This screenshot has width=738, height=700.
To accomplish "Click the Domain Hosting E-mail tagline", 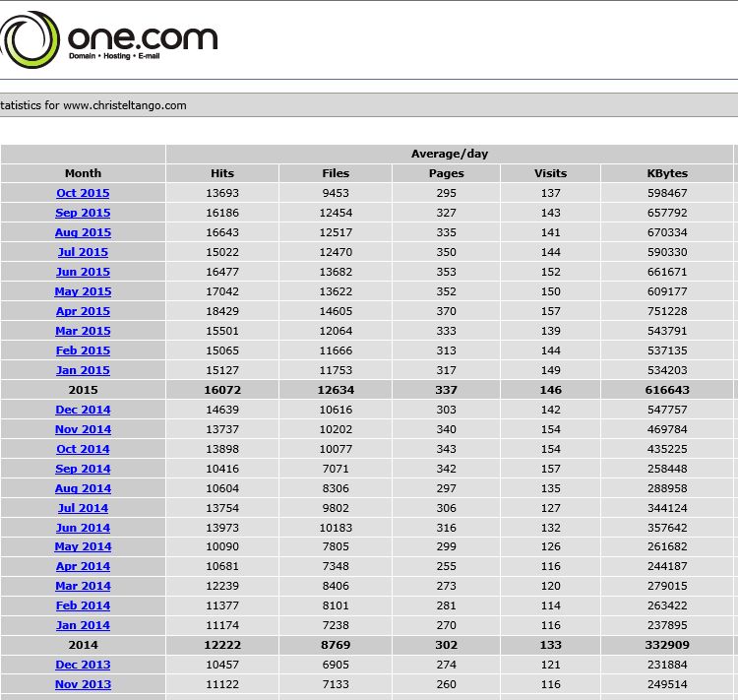I will click(x=114, y=56).
